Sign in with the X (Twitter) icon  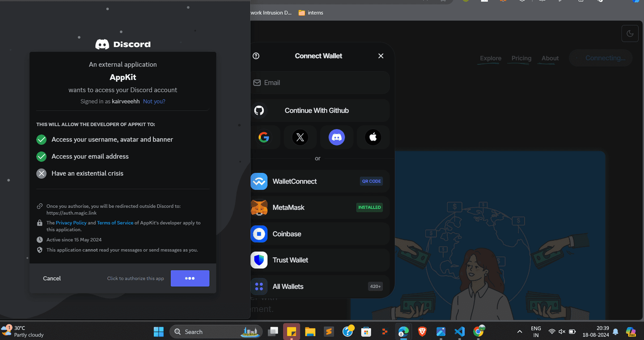pyautogui.click(x=300, y=137)
